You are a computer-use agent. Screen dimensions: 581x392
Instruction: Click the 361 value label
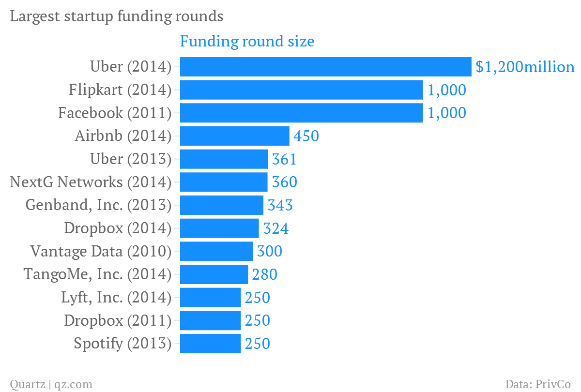pos(284,159)
